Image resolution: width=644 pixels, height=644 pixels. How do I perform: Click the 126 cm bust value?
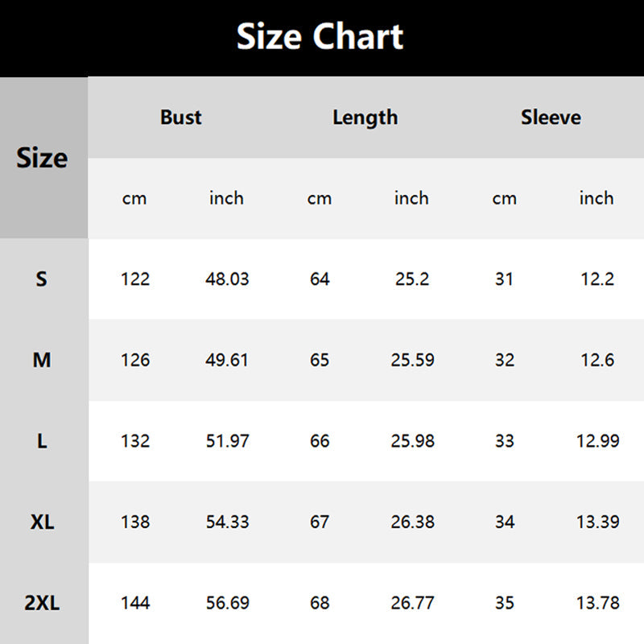(x=135, y=360)
